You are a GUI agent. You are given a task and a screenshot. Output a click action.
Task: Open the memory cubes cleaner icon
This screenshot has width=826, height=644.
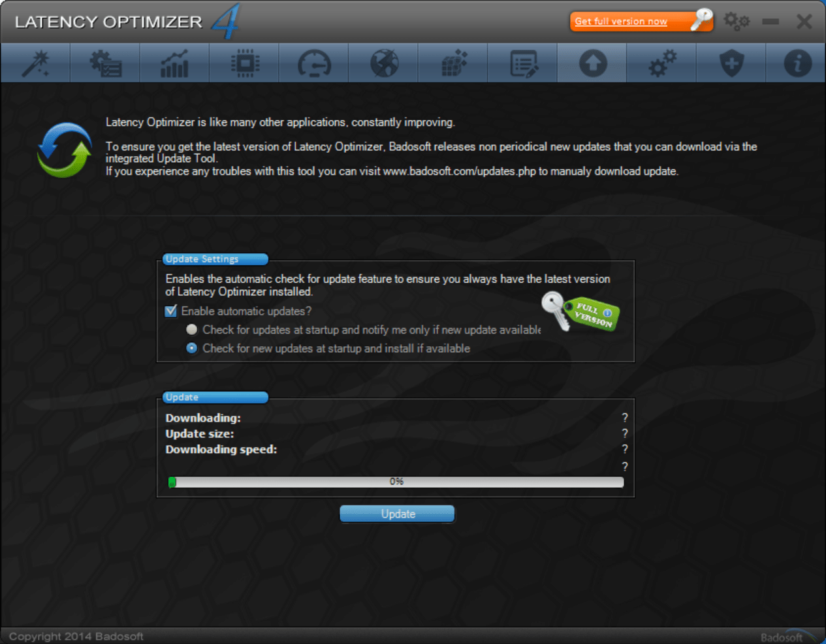click(x=454, y=63)
